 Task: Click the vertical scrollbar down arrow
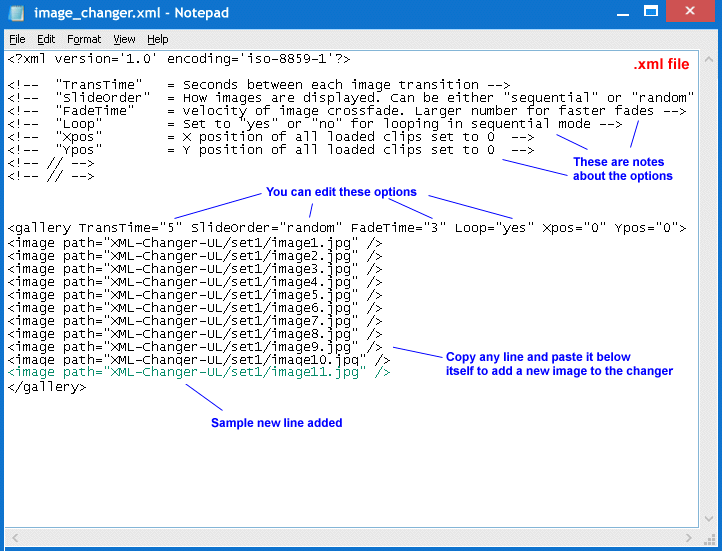coord(709,519)
